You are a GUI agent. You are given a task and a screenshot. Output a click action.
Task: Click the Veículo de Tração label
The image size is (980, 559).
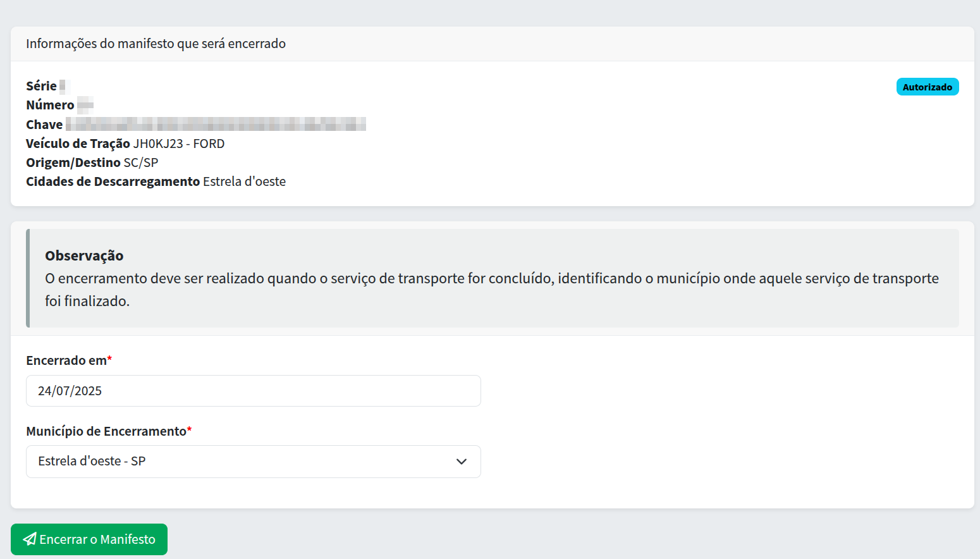click(78, 144)
